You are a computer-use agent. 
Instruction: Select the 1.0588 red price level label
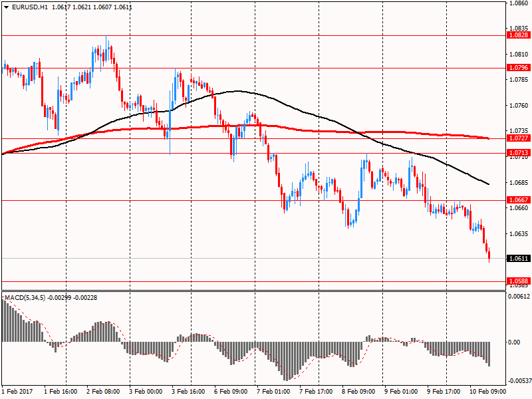(x=518, y=281)
